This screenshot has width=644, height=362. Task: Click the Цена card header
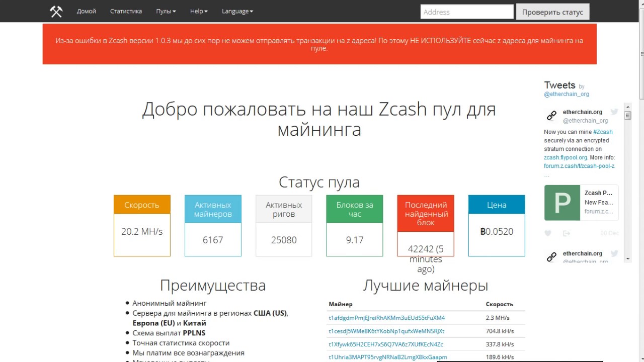(x=497, y=205)
